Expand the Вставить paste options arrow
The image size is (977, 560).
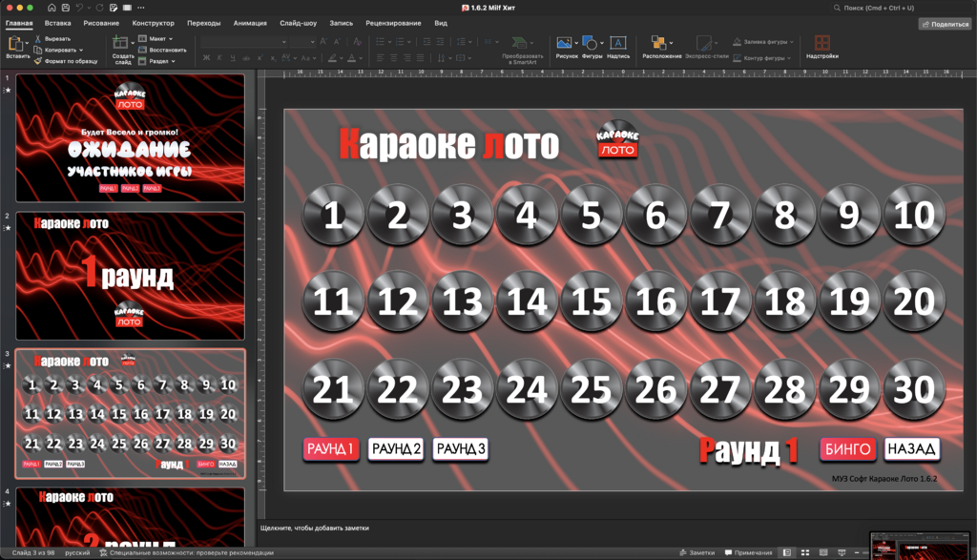[27, 43]
